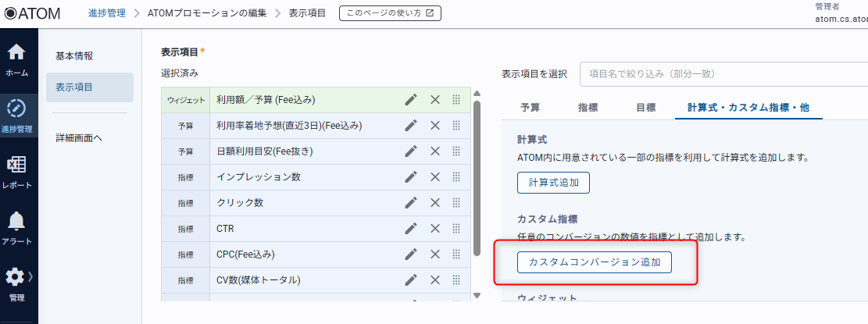Open the Home icon in sidebar

[x=17, y=59]
